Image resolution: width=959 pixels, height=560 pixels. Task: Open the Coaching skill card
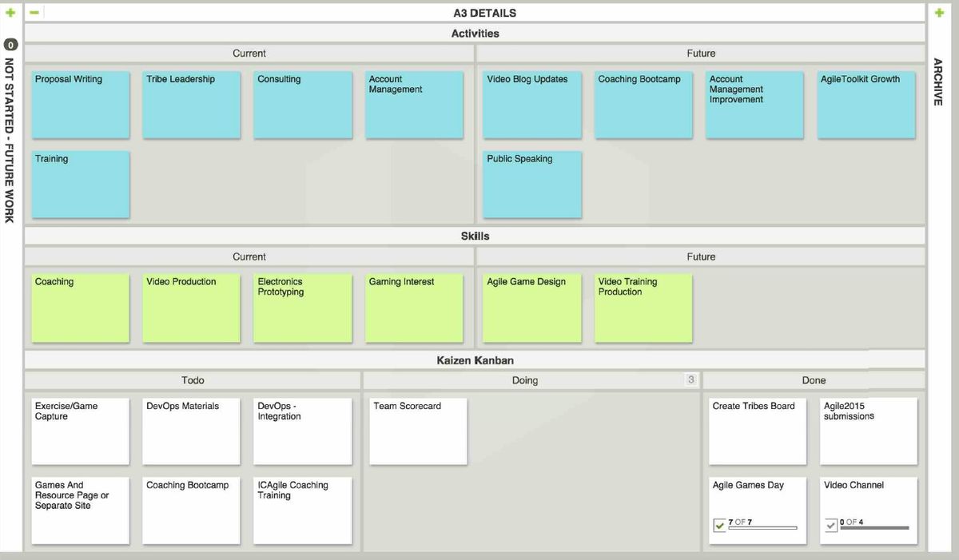[x=80, y=308]
